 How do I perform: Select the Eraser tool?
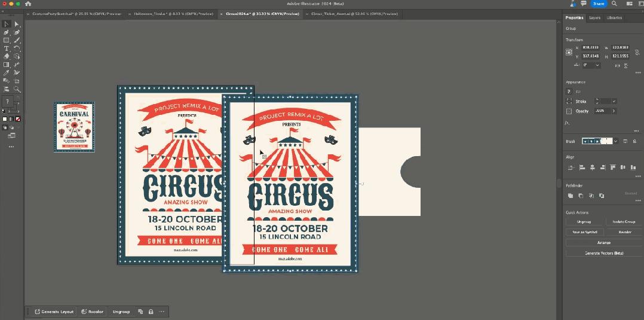[x=7, y=56]
